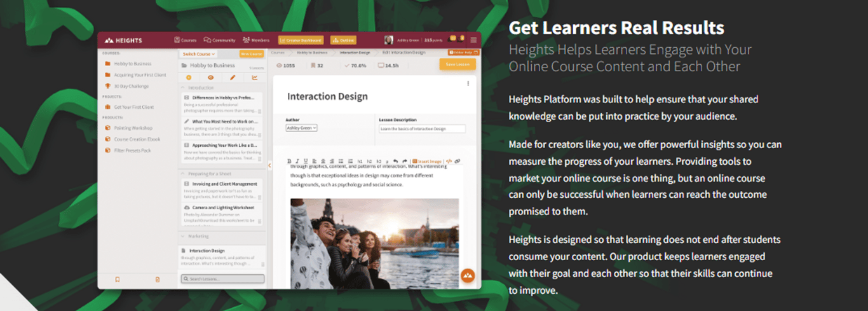The image size is (868, 311).
Task: Apply bold formatting in the lesson editor
Action: point(289,161)
